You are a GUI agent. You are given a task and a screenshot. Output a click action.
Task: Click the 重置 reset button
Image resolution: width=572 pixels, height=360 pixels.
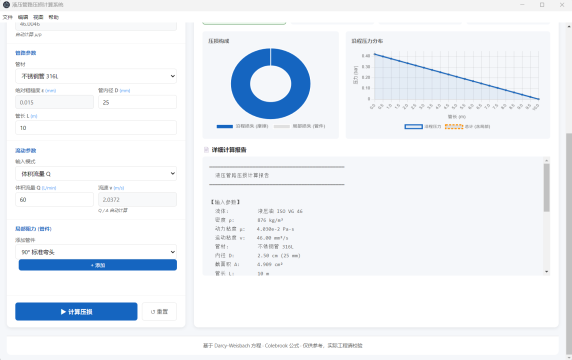tap(159, 311)
